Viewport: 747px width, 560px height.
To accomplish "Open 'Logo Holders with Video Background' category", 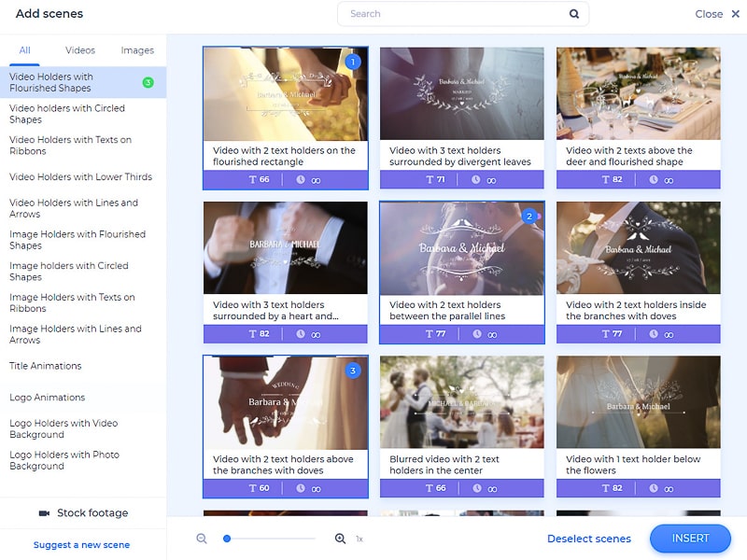I will [x=83, y=428].
